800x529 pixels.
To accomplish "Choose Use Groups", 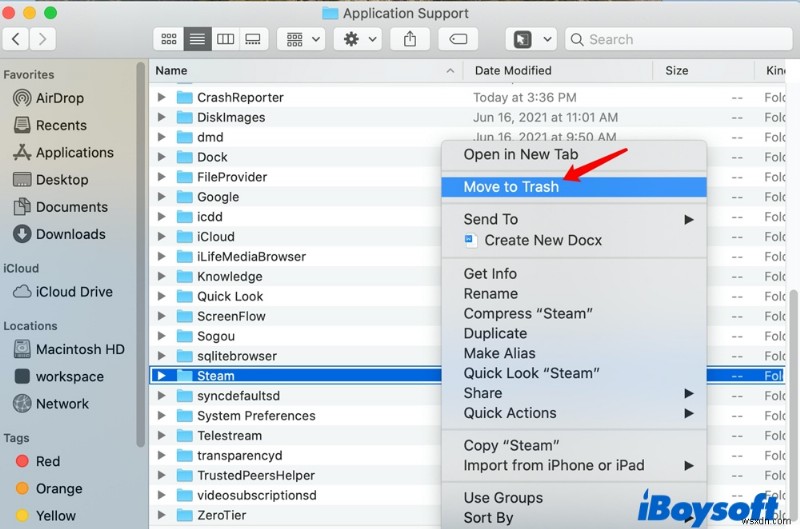I will (574, 498).
